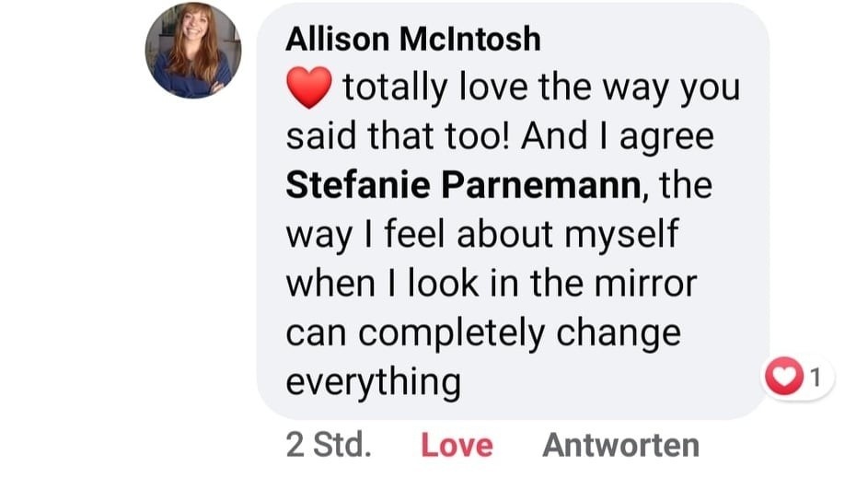Viewport: 868px width, 501px height.
Task: Reply using the Antworten button
Action: click(620, 446)
